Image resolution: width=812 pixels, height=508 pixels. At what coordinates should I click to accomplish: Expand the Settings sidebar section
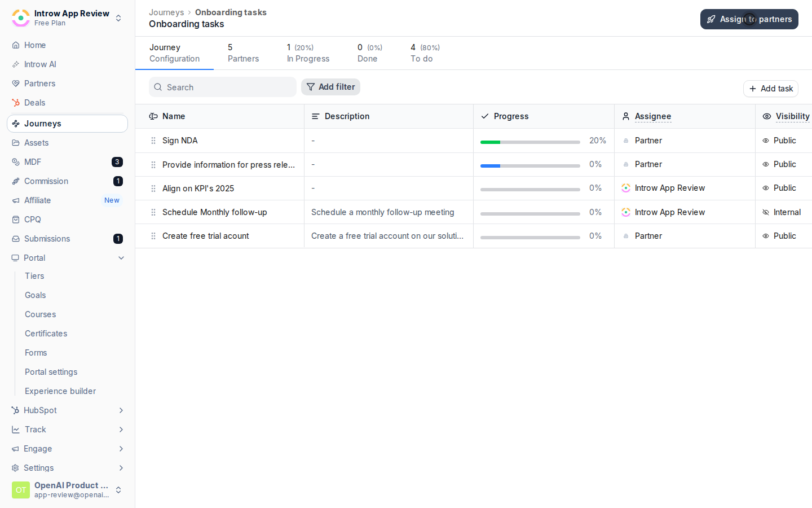pos(121,468)
